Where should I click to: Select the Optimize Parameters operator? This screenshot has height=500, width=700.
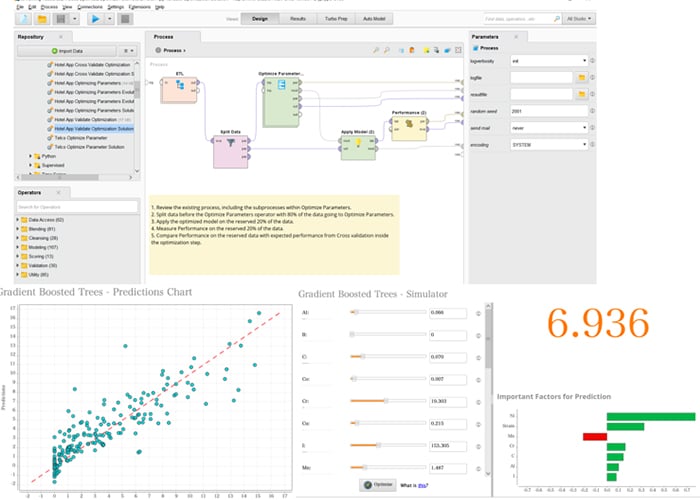281,102
